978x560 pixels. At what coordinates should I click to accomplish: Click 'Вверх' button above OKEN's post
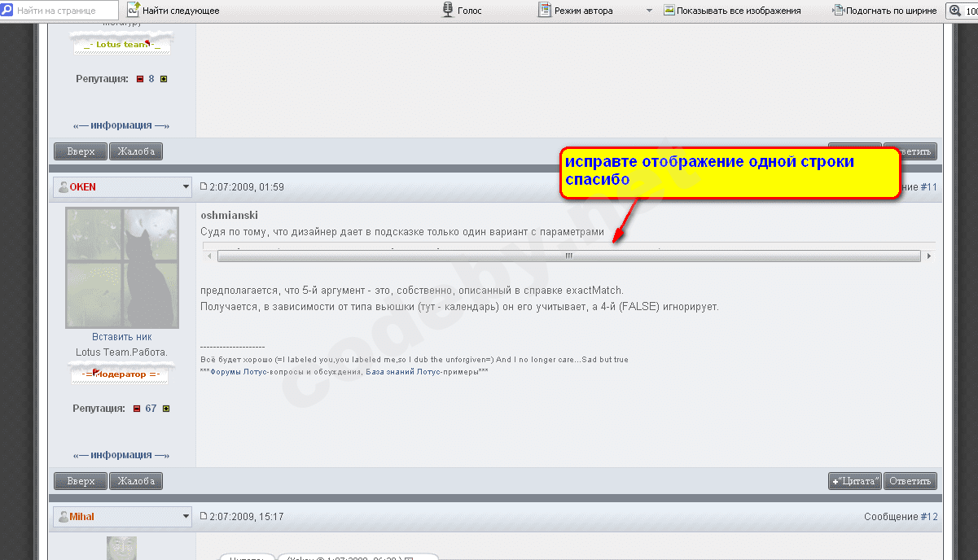coord(81,151)
